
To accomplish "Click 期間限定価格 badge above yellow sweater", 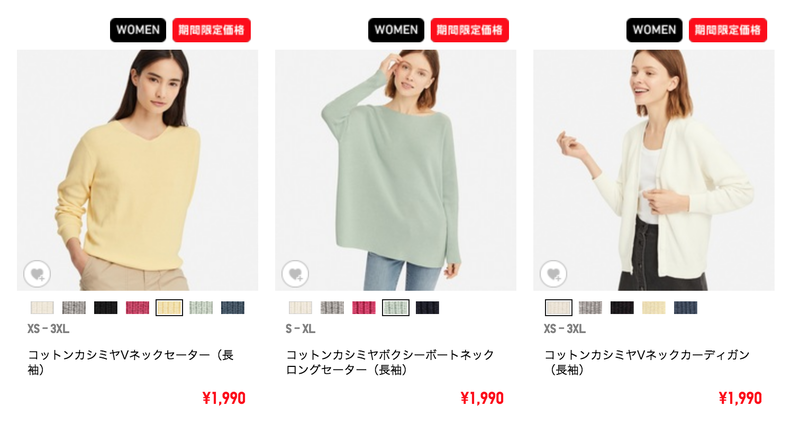I will pos(211,30).
